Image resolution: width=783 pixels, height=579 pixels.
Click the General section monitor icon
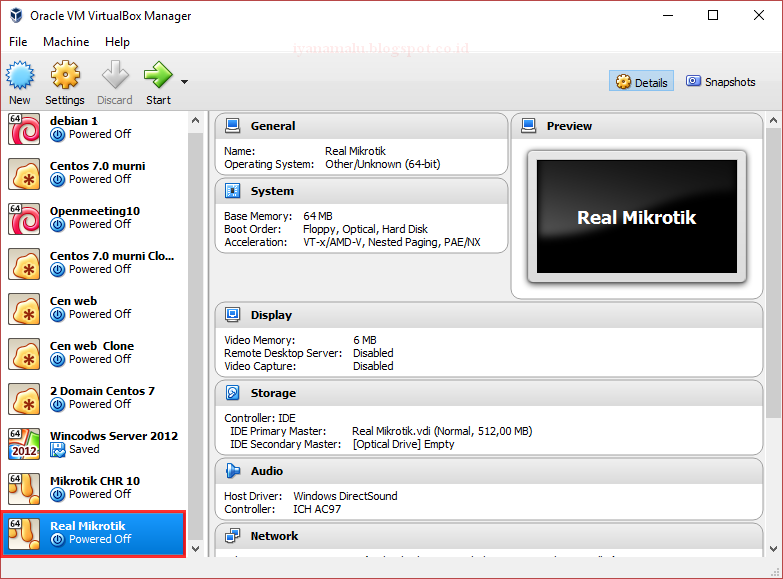232,126
